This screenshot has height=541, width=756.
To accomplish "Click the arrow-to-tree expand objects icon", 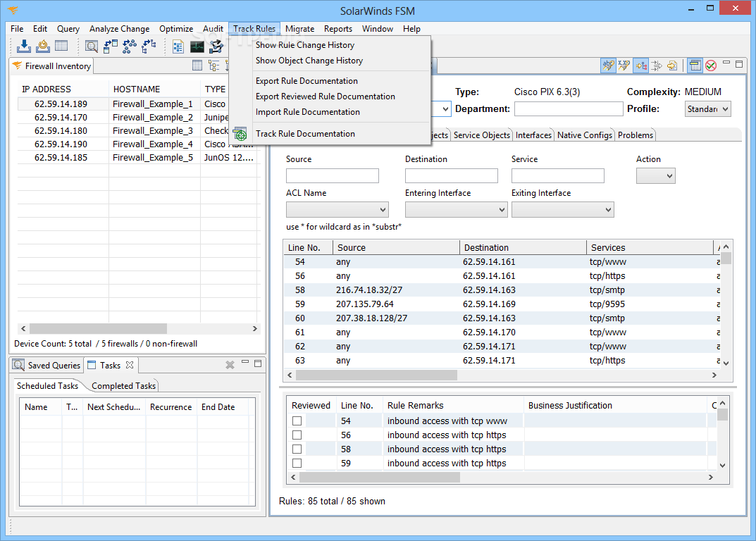I will pos(640,66).
